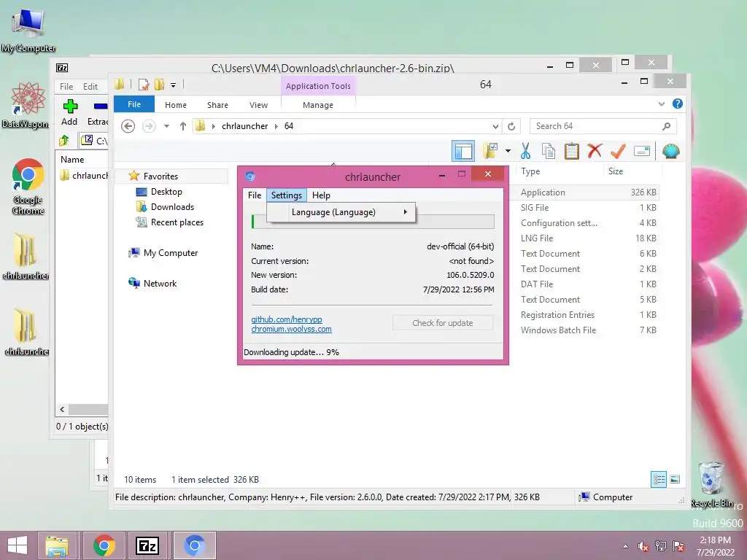This screenshot has height=560, width=747.
Task: Open 7-Zip File menu
Action: tap(66, 87)
